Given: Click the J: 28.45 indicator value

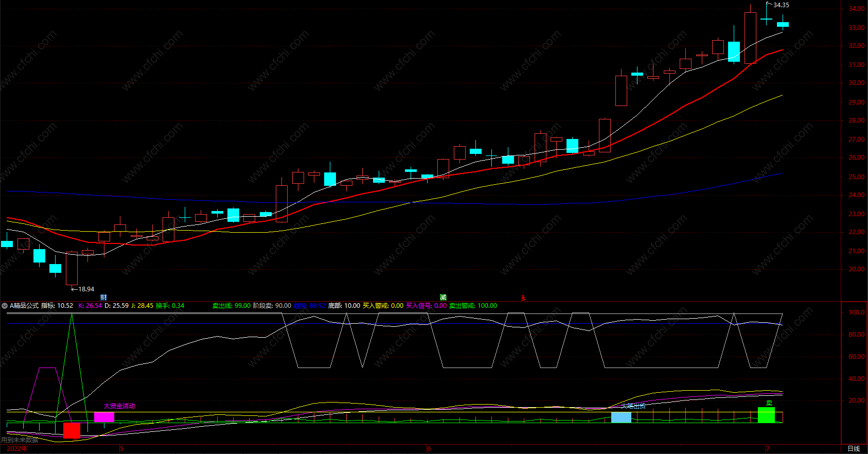Looking at the screenshot, I should 142,306.
